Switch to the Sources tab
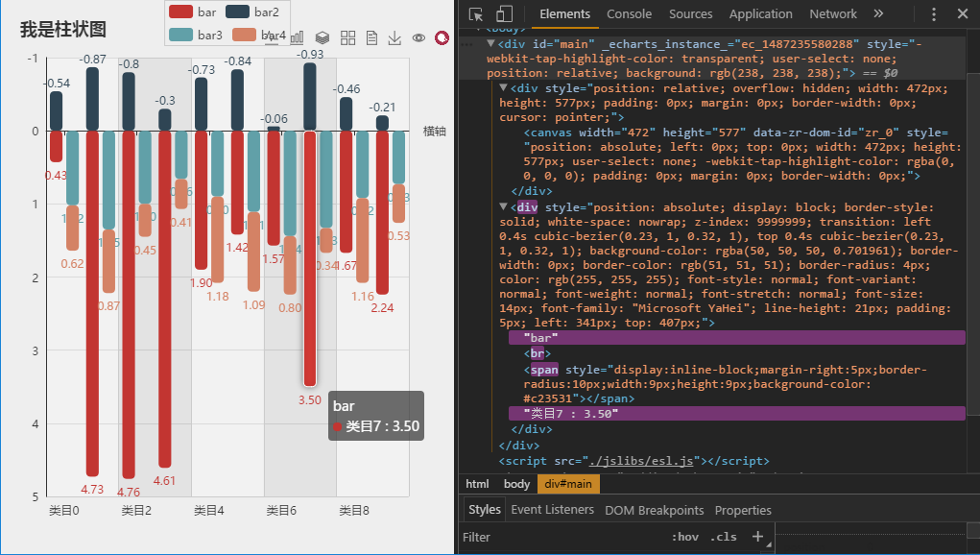This screenshot has width=980, height=555. (x=690, y=13)
